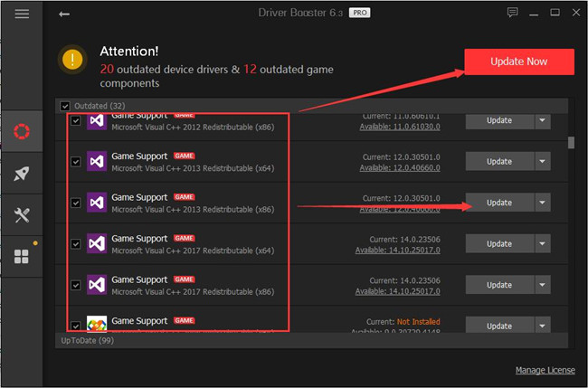Open the Scan lifebuoy sidebar icon

tap(22, 131)
